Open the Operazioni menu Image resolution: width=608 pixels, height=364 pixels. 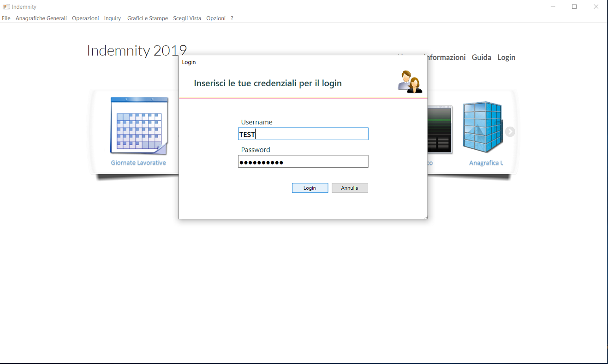[x=85, y=18]
